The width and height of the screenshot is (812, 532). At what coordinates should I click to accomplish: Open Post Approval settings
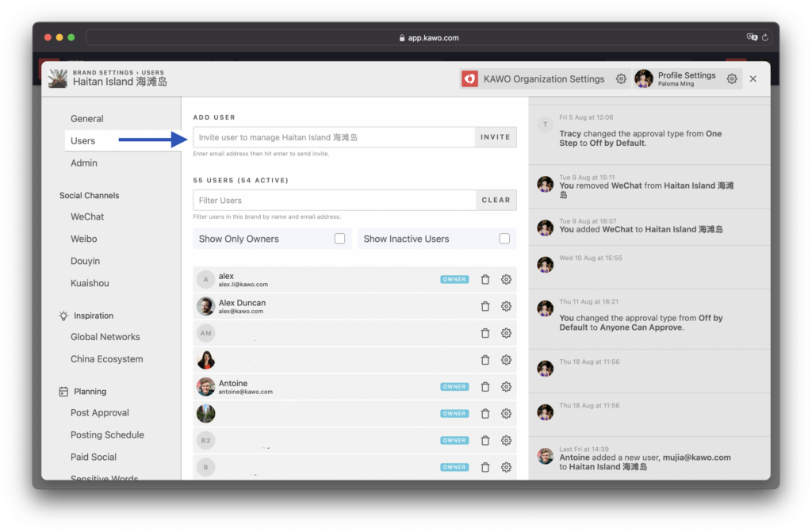pyautogui.click(x=100, y=413)
